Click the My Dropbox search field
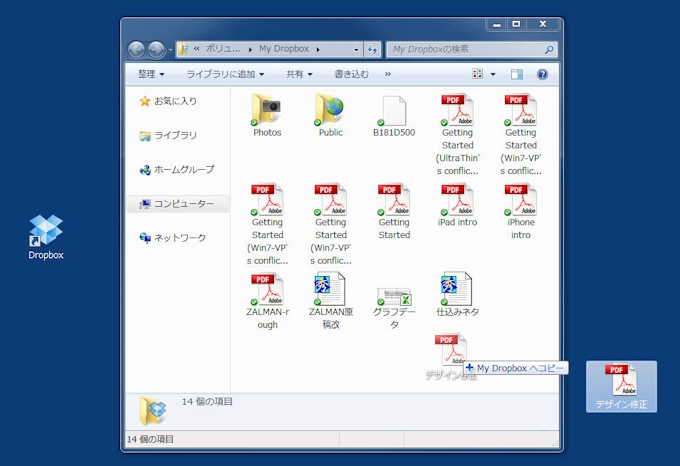Viewport: 680px width, 466px height. coord(465,49)
